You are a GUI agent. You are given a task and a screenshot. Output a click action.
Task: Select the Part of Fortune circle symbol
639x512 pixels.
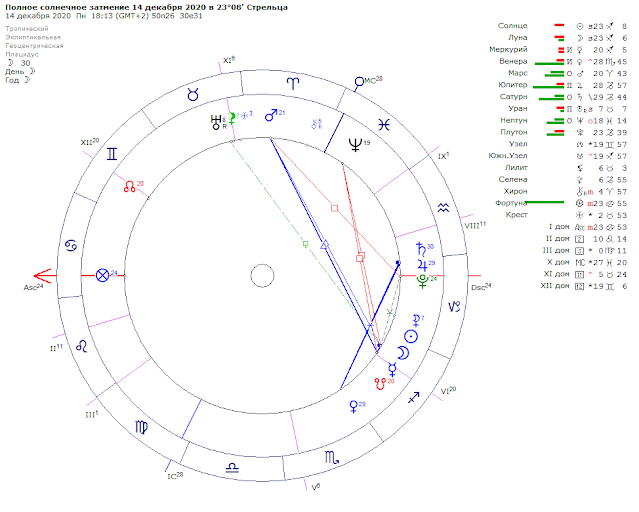pyautogui.click(x=102, y=276)
